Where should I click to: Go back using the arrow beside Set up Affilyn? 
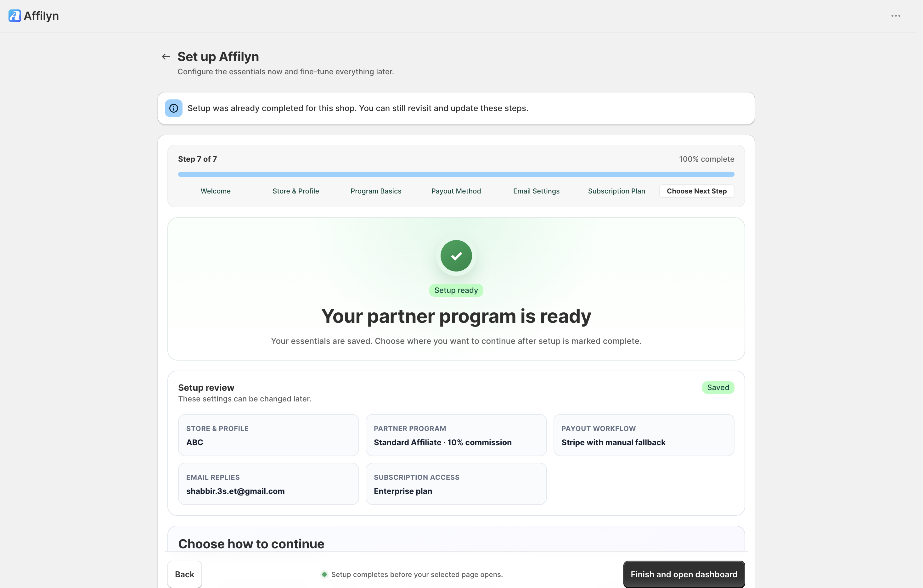166,57
